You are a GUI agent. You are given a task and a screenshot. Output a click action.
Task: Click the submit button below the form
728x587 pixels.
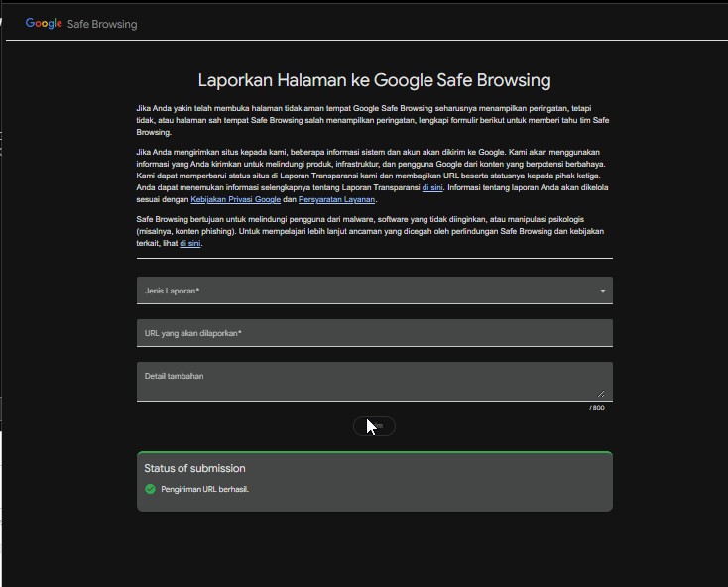coord(374,426)
